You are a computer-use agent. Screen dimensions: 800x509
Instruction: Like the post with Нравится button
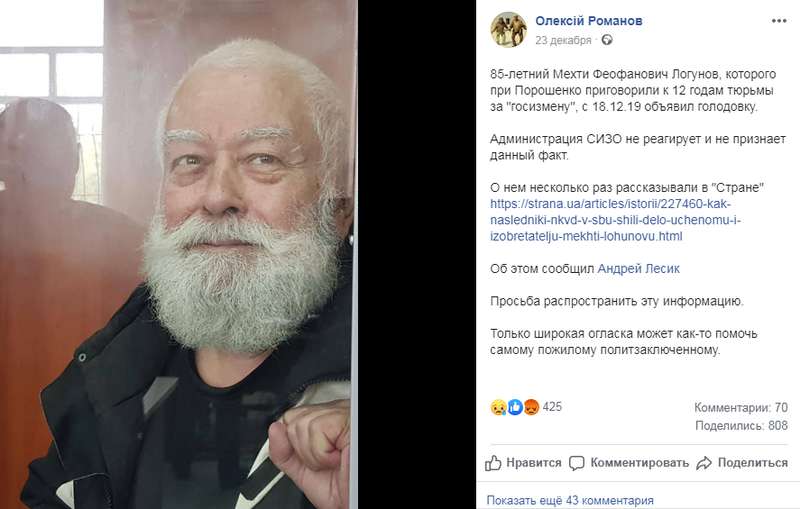523,463
